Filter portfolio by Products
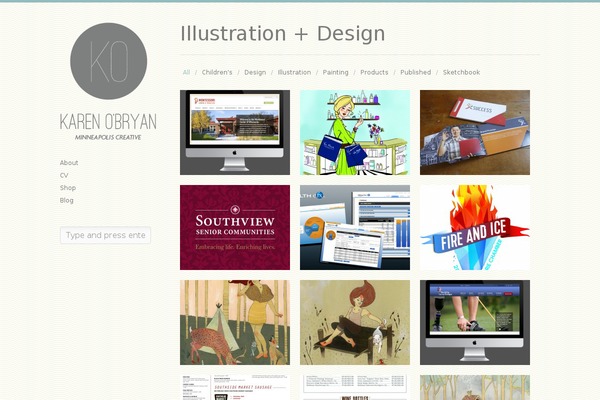Viewport: 600px width, 400px height. pyautogui.click(x=374, y=72)
